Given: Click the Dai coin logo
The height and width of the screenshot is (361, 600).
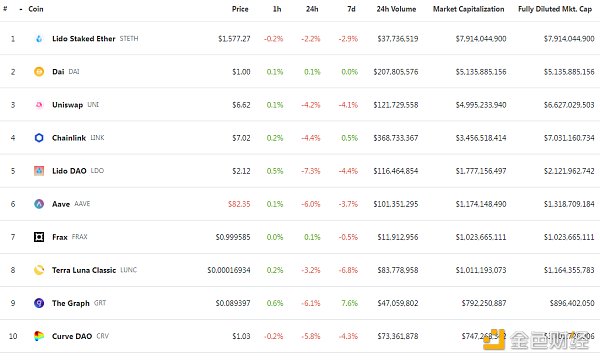Looking at the screenshot, I should (x=39, y=72).
